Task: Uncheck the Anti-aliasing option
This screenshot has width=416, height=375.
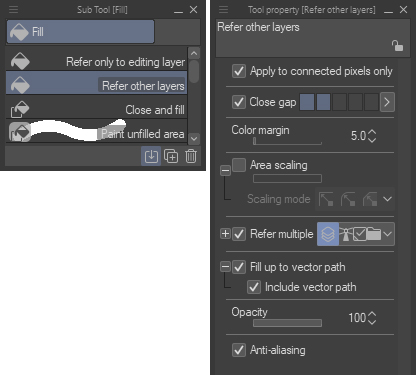Action: click(239, 350)
